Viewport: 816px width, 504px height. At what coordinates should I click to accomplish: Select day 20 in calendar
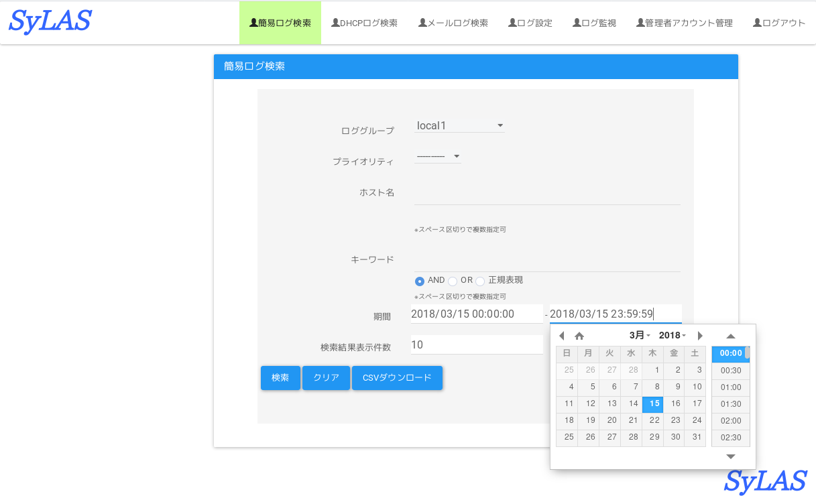609,420
